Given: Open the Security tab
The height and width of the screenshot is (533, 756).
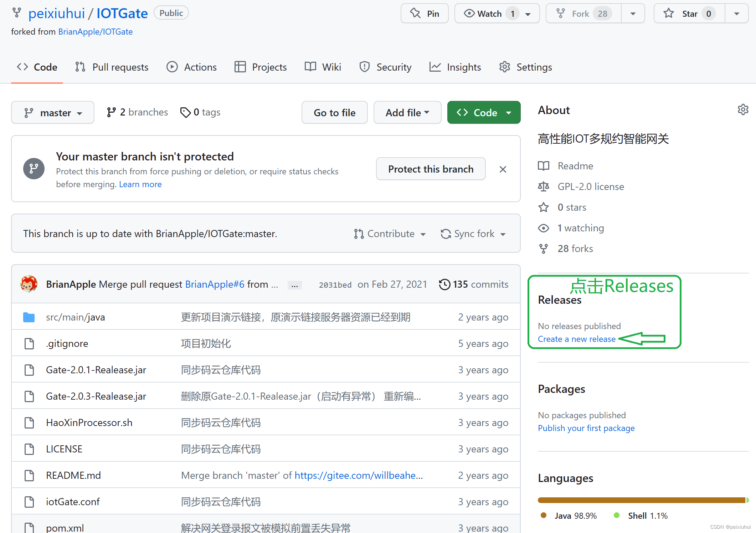Looking at the screenshot, I should [385, 67].
